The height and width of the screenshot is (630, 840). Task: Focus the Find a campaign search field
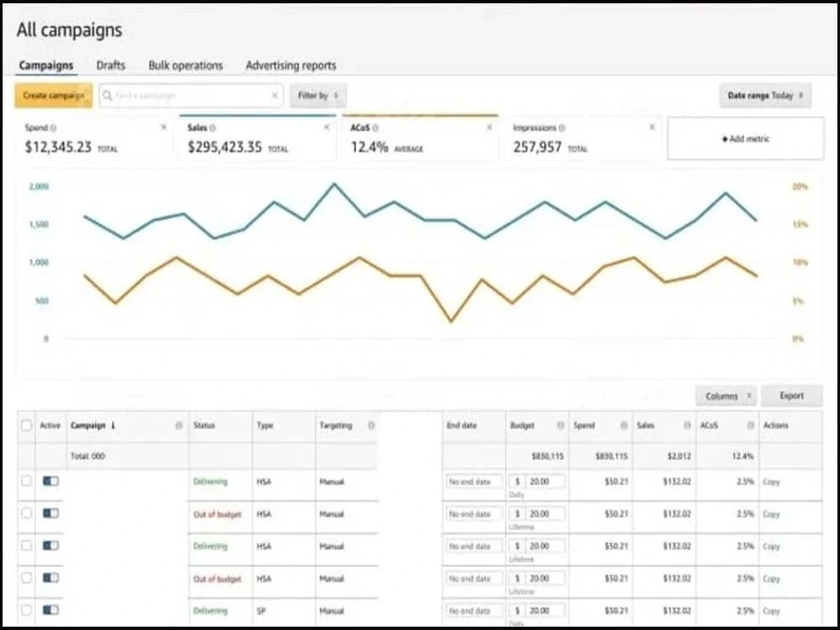(192, 96)
